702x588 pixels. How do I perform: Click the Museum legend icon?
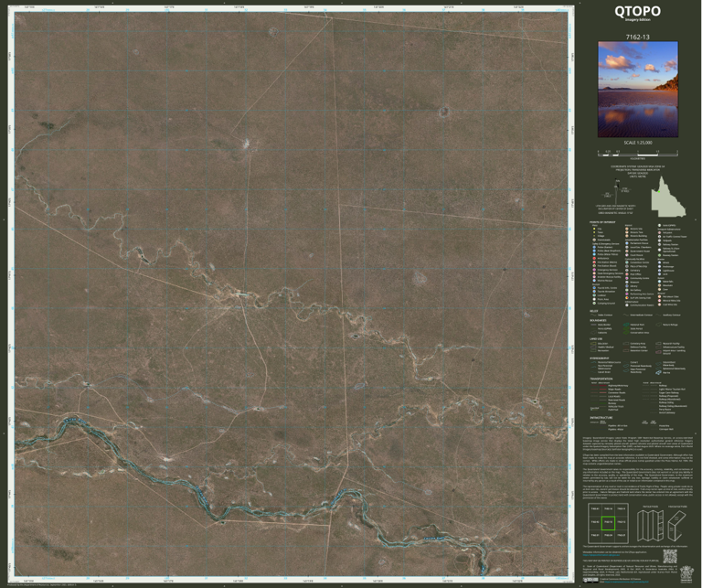[627, 283]
